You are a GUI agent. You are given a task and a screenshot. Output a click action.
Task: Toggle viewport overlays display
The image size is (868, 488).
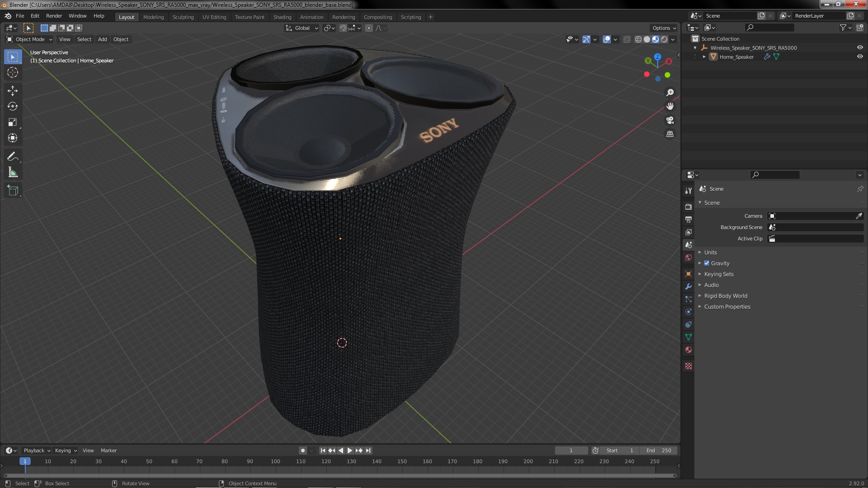click(x=607, y=39)
